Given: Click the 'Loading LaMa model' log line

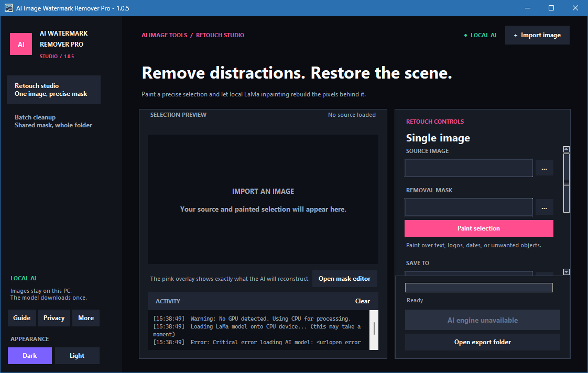Looking at the screenshot, I should coord(257,330).
